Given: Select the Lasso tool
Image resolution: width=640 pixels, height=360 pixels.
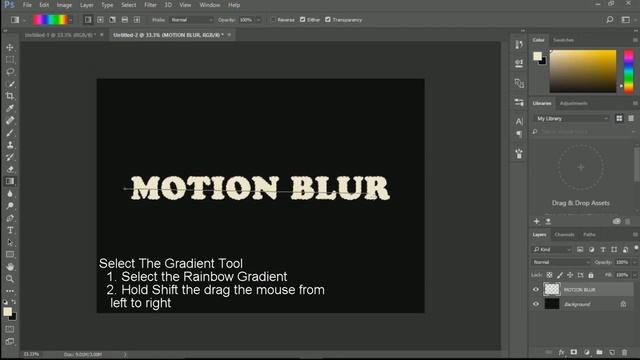Looking at the screenshot, I should [10, 72].
